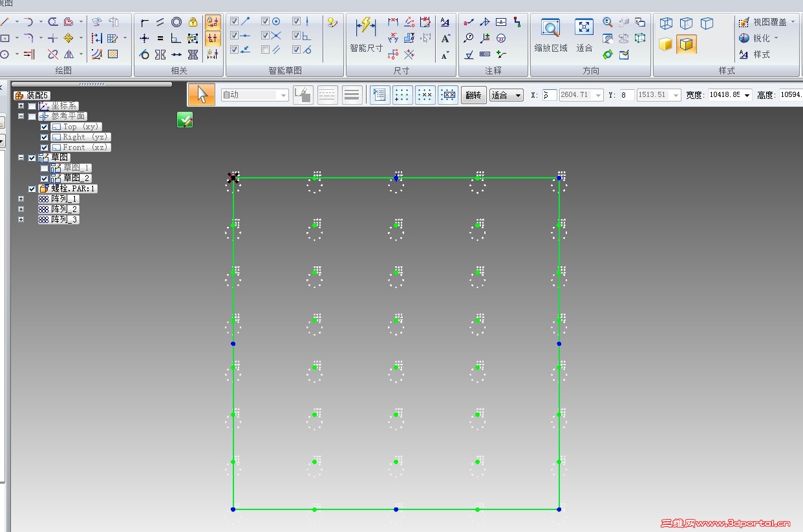Viewport: 803px width, 532px height.
Task: Click the 适合 fit view icon
Action: coord(584,35)
